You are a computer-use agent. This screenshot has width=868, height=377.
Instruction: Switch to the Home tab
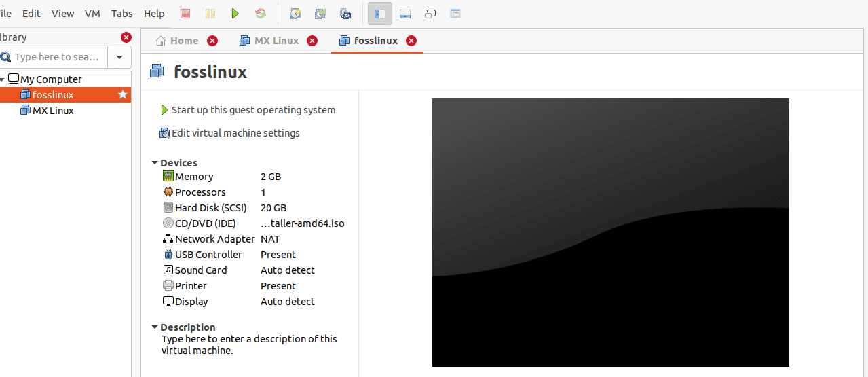[184, 41]
